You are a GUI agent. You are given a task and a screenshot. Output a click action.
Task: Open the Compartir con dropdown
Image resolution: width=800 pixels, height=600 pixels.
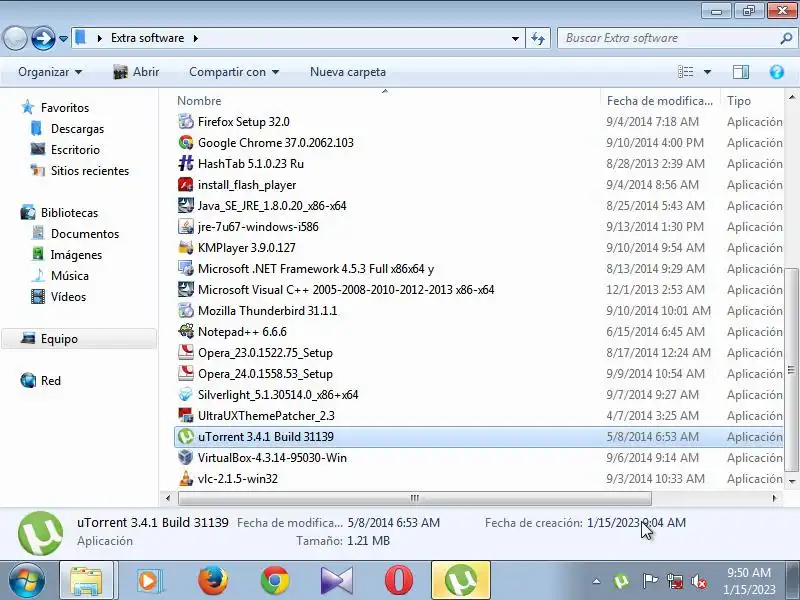pos(234,72)
